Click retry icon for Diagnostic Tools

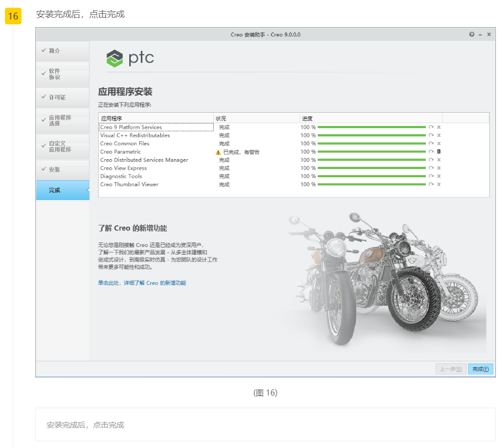pos(431,176)
